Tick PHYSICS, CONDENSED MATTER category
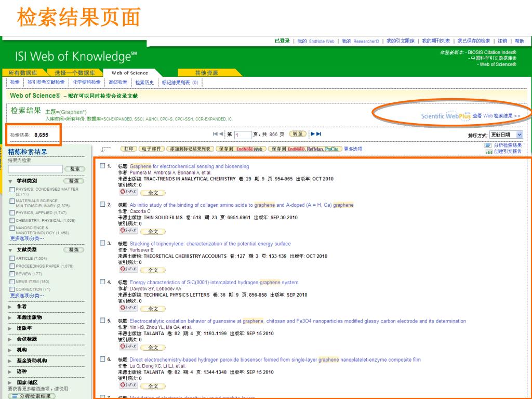Image resolution: width=532 pixels, height=399 pixels. pyautogui.click(x=12, y=189)
